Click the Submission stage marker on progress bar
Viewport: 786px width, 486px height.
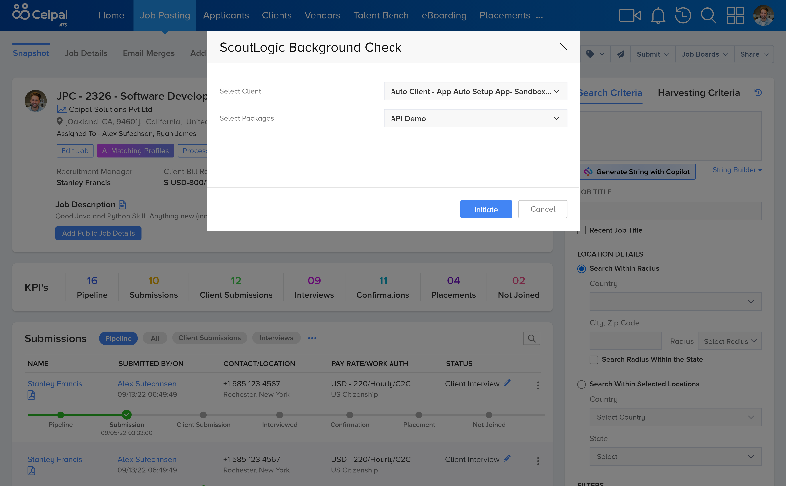point(127,415)
